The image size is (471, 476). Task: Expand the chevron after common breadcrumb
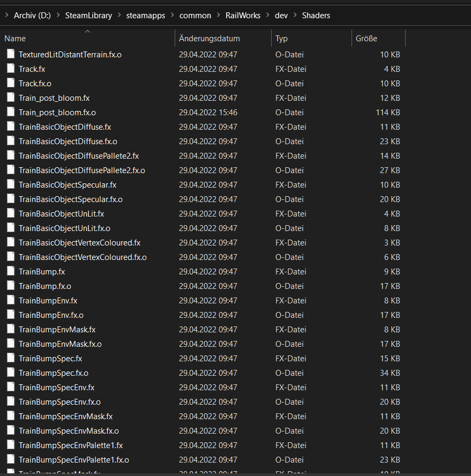click(x=218, y=15)
